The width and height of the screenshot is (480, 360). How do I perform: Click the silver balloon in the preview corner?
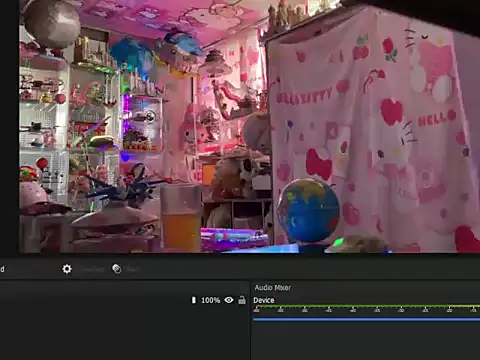(x=52, y=23)
